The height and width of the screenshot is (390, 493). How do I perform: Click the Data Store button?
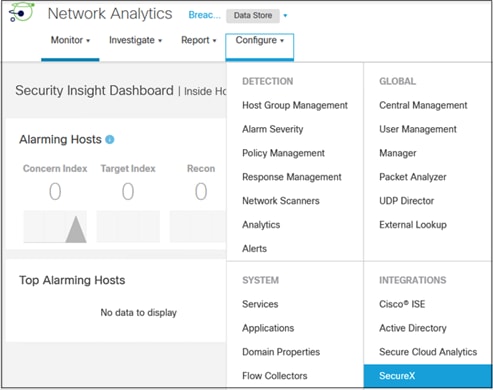pyautogui.click(x=253, y=15)
